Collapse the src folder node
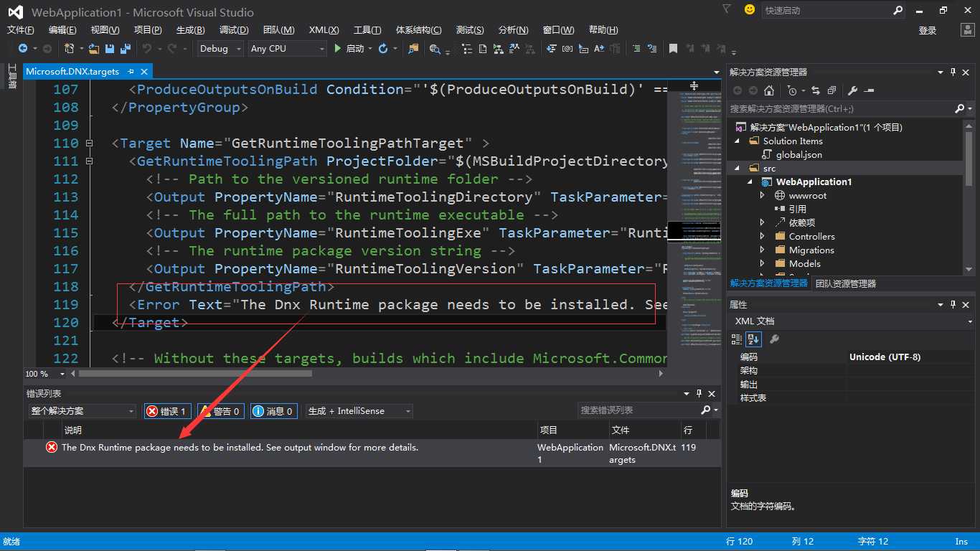This screenshot has width=980, height=551. tap(737, 168)
